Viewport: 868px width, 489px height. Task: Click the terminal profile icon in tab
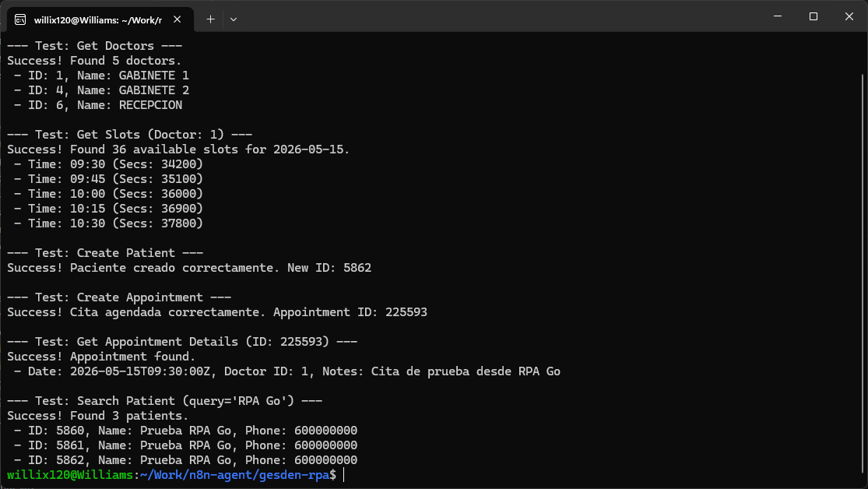pyautogui.click(x=20, y=20)
